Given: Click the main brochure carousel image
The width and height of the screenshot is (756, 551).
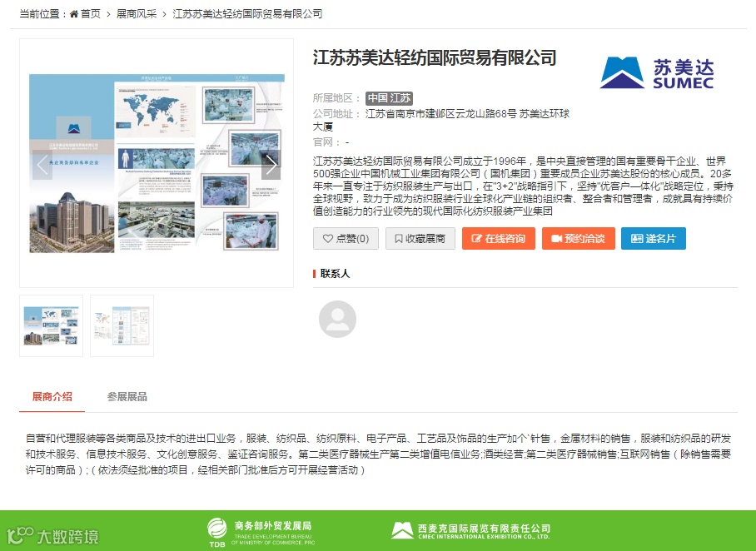Looking at the screenshot, I should pyautogui.click(x=157, y=163).
